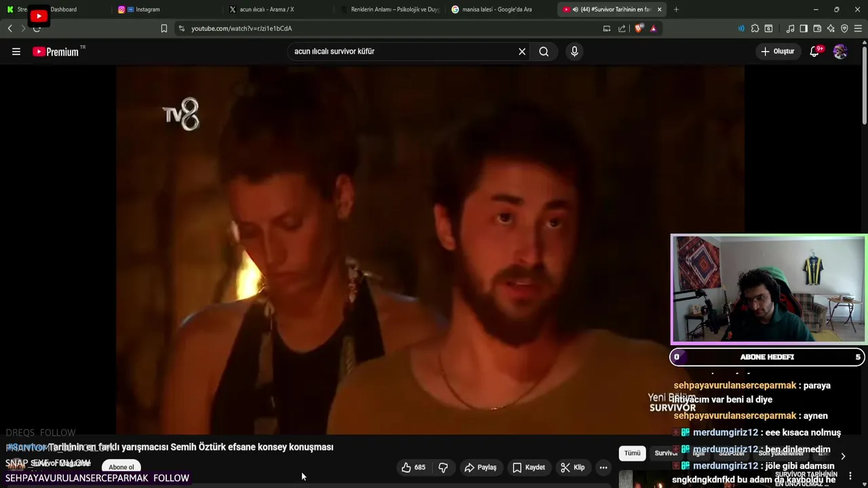Start voice search with microphone
The width and height of the screenshot is (868, 488).
574,52
